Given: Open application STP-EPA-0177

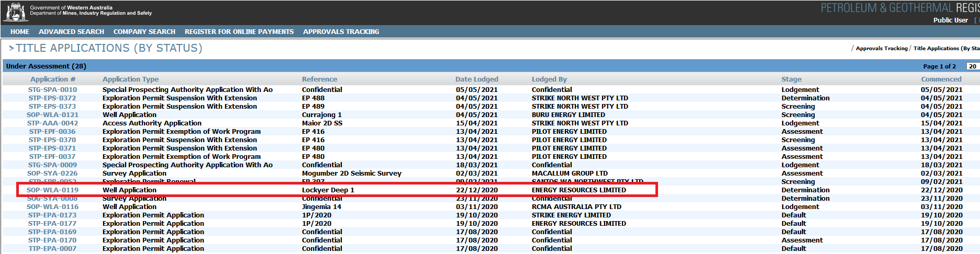Looking at the screenshot, I should tap(52, 224).
